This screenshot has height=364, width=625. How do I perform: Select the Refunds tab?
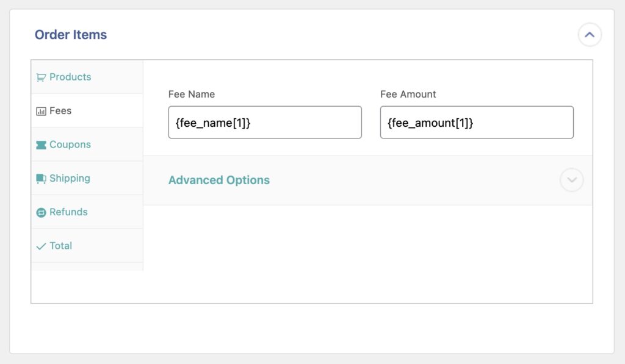click(67, 212)
